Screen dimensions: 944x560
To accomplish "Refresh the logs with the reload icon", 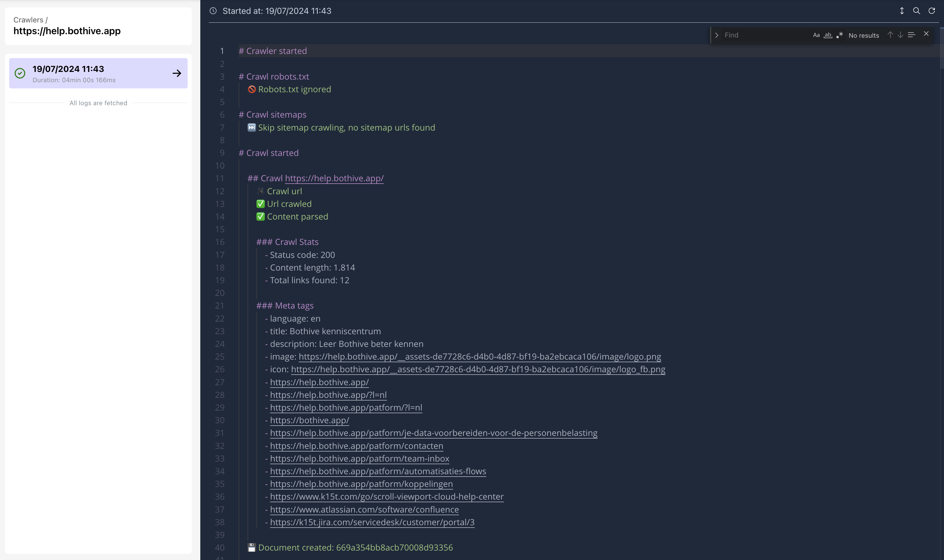I will click(x=932, y=11).
